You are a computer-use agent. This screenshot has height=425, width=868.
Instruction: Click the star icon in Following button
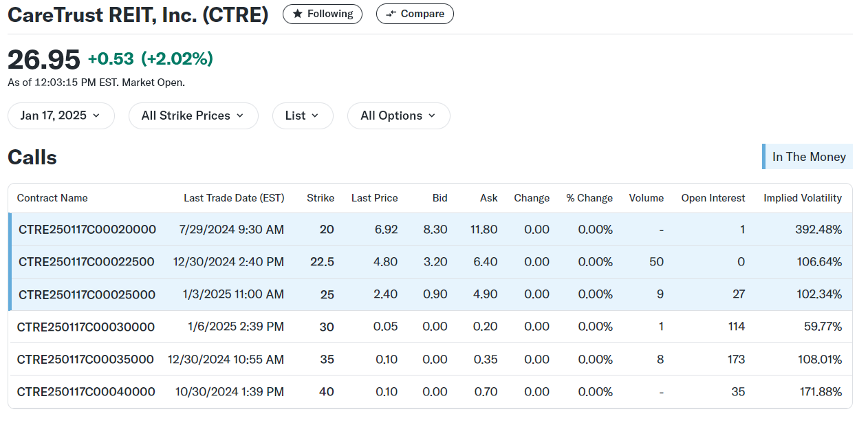pyautogui.click(x=297, y=14)
